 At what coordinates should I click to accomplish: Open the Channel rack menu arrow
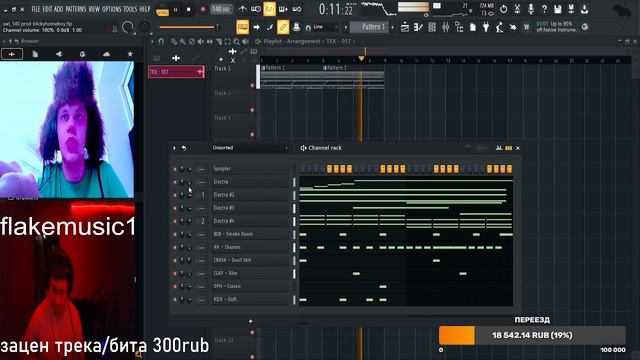click(174, 148)
